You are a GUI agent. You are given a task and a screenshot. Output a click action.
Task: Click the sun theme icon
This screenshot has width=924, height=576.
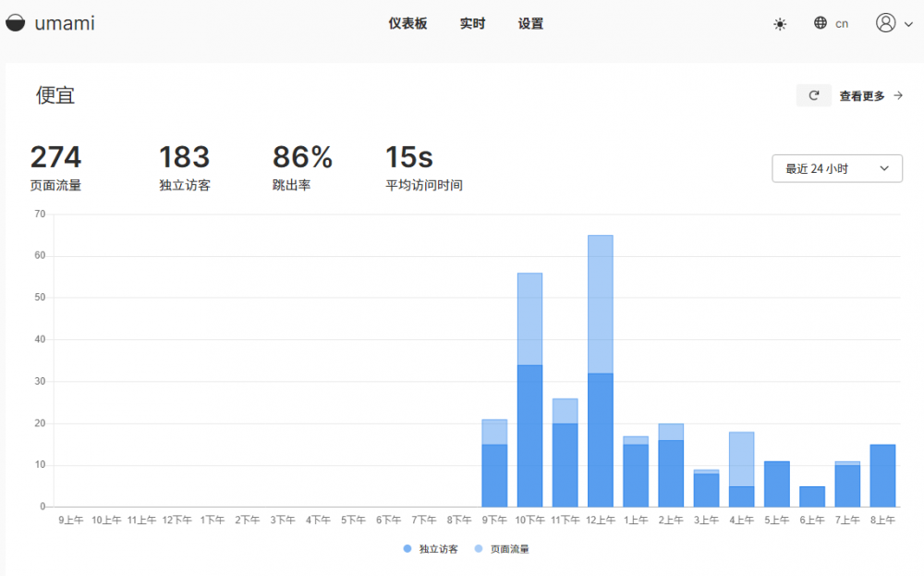pos(780,24)
